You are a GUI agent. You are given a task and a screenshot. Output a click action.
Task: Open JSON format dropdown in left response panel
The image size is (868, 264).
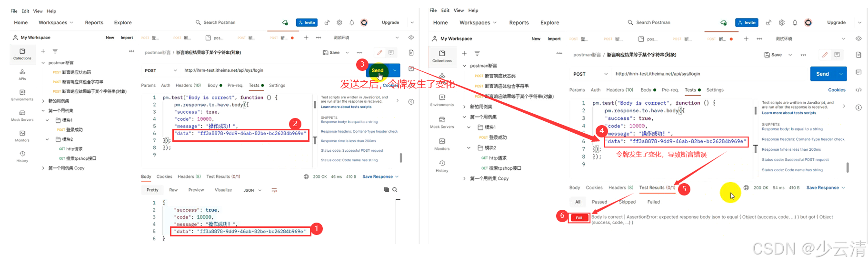point(253,190)
